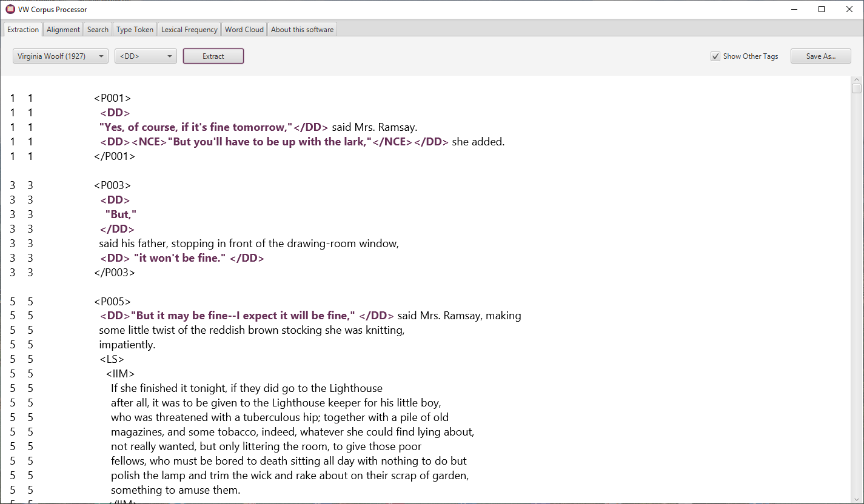Click the line "some little twist of the reddish brown stocking"
864x504 pixels.
click(x=252, y=331)
